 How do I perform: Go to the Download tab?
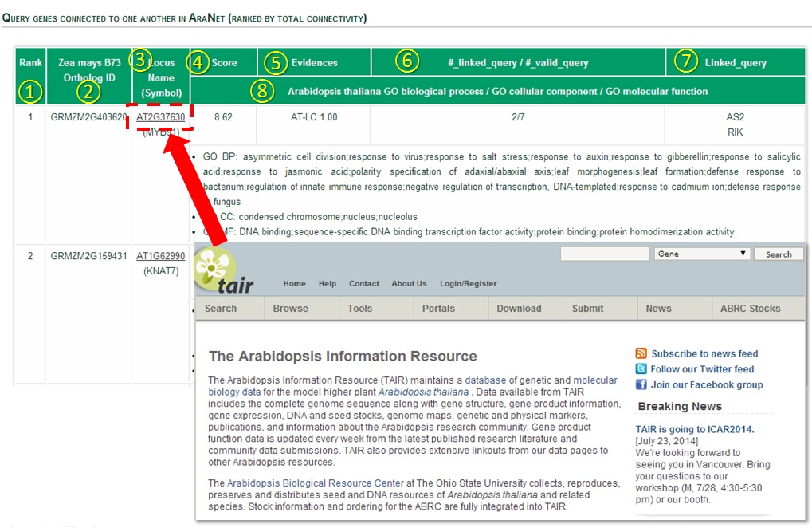[519, 309]
